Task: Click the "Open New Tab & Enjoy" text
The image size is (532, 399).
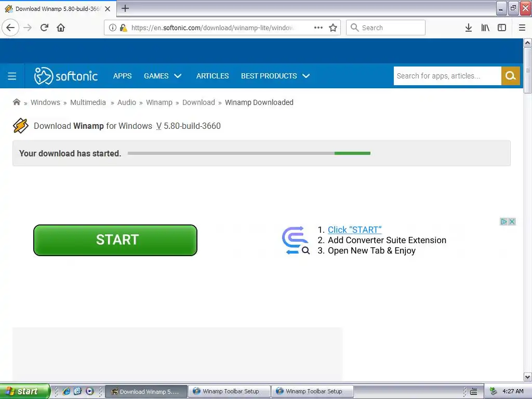Action: 371,251
